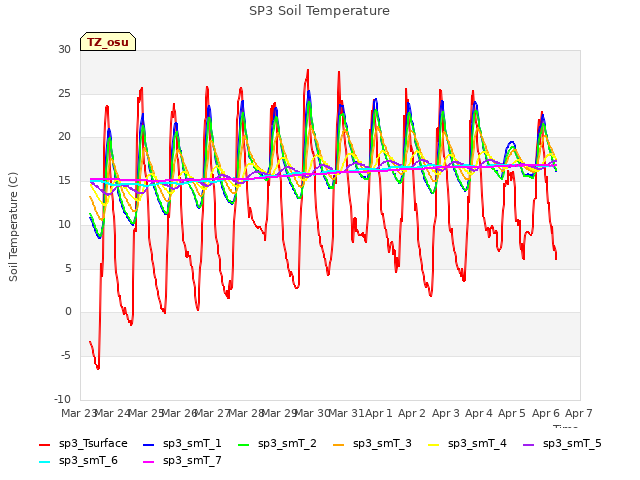Screen dimensions: 640x480
Task: Click the Mar 29 x-axis tick label
Action: point(279,413)
